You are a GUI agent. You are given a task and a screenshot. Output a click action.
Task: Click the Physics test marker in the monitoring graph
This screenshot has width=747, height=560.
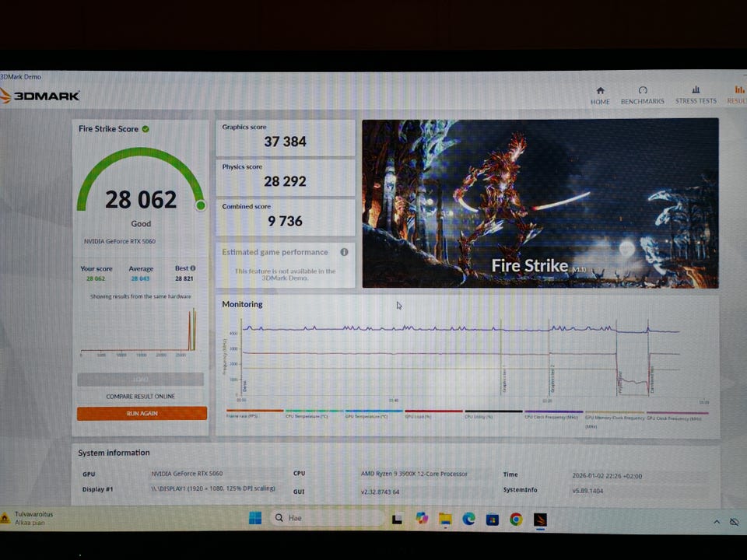620,381
